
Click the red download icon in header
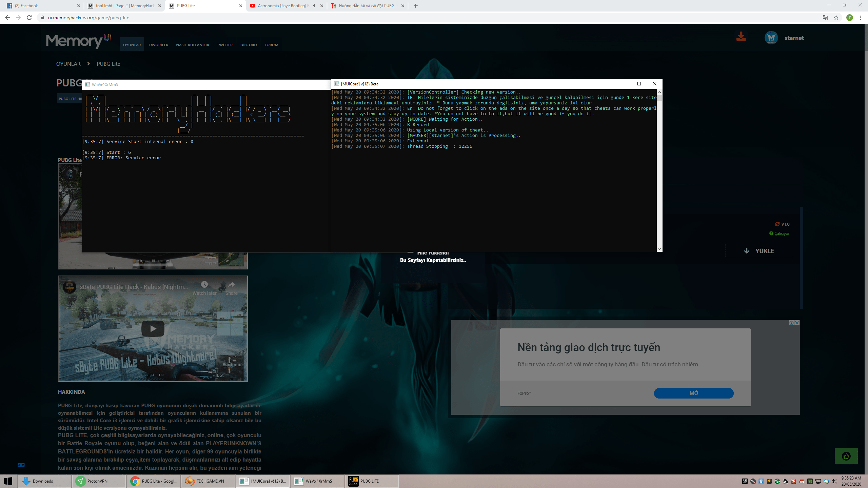click(x=741, y=37)
